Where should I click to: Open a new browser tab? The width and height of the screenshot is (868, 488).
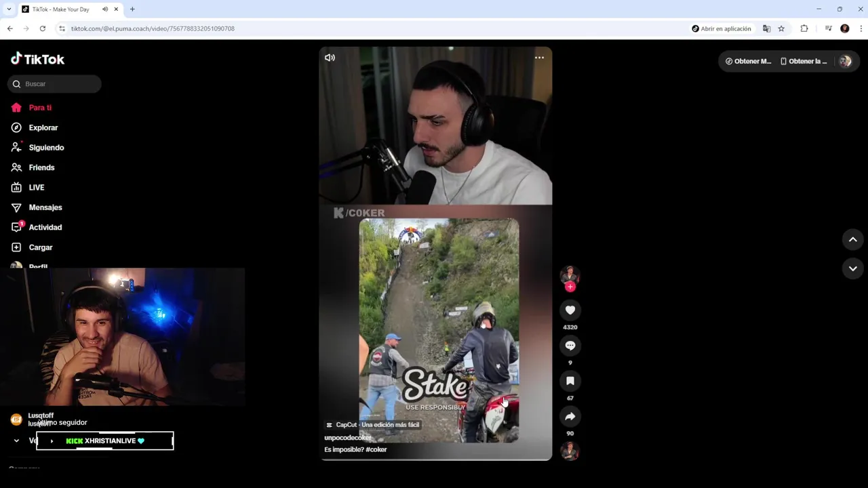pos(132,9)
